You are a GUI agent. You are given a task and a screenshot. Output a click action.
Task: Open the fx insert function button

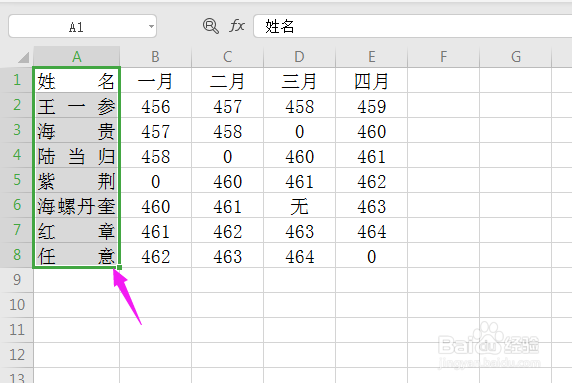237,26
